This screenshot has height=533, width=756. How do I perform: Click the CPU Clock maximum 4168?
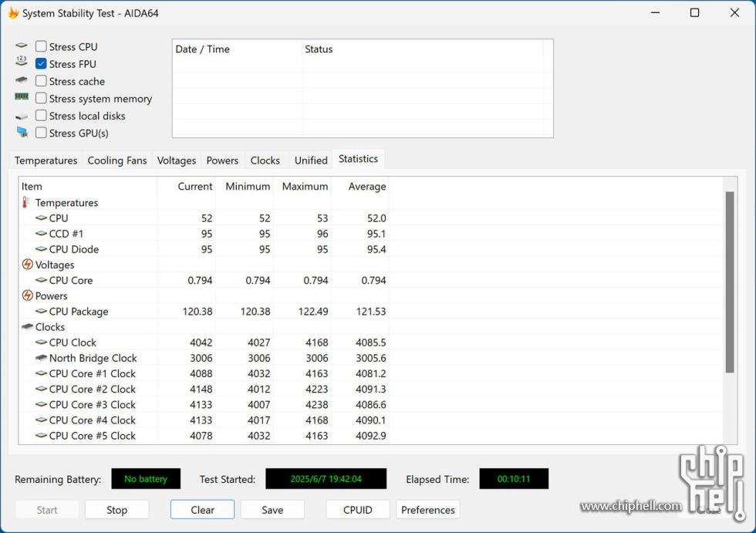point(317,342)
